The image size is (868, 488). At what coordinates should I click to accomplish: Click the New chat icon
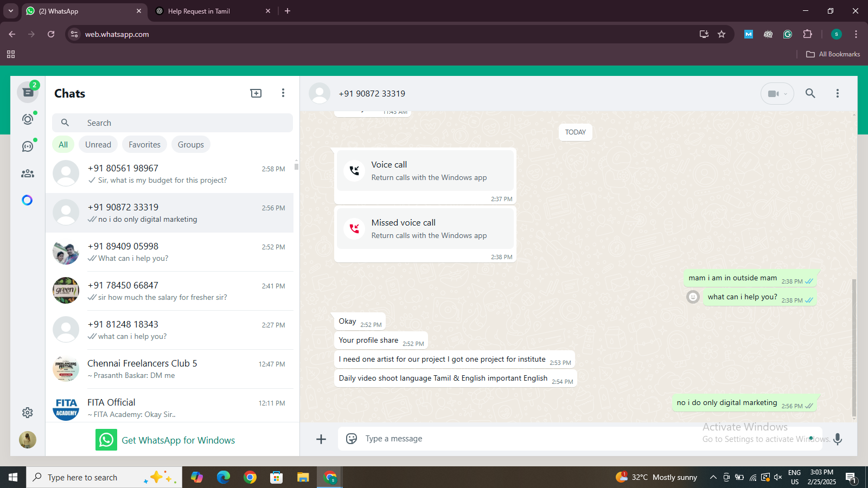click(x=256, y=93)
